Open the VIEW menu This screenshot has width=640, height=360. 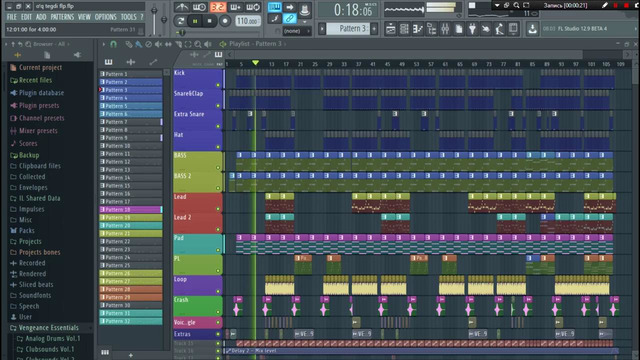click(84, 17)
